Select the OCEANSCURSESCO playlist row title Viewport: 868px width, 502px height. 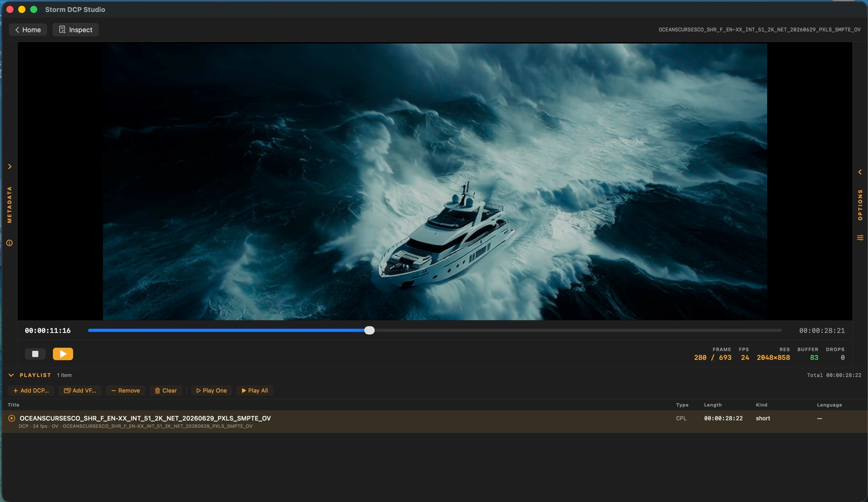pos(145,418)
